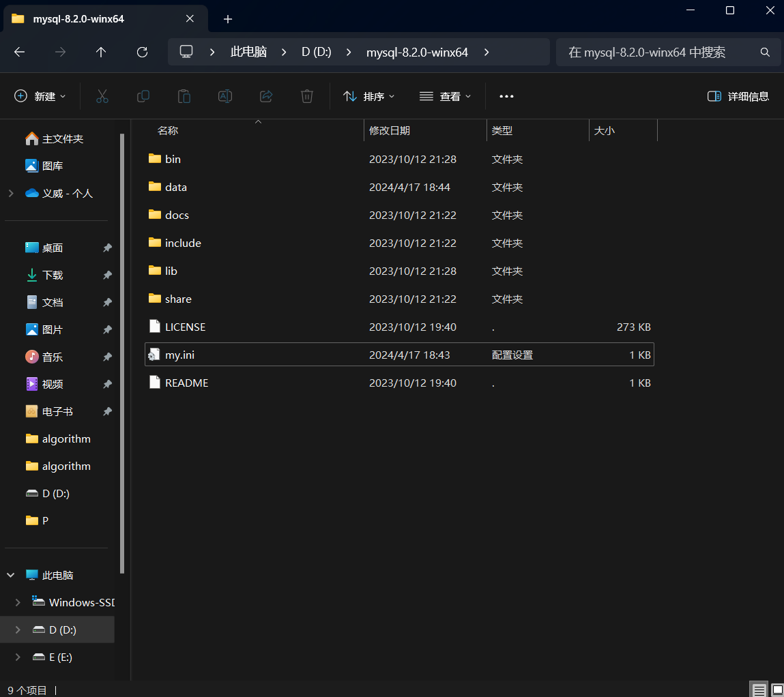This screenshot has height=697, width=784.
Task: Open D (D:) under quick access list
Action: [48, 494]
